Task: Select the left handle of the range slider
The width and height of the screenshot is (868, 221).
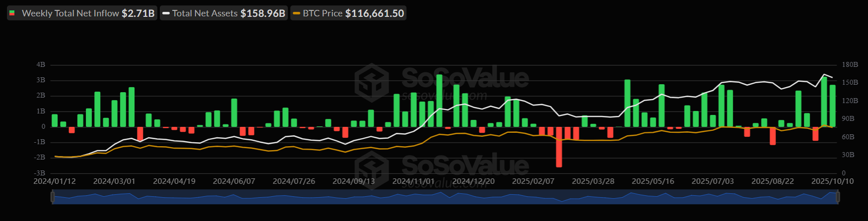Action: coord(53,197)
